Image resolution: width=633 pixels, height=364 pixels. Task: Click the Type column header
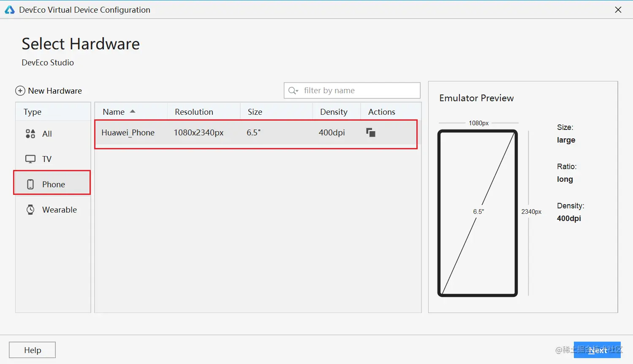pyautogui.click(x=53, y=112)
